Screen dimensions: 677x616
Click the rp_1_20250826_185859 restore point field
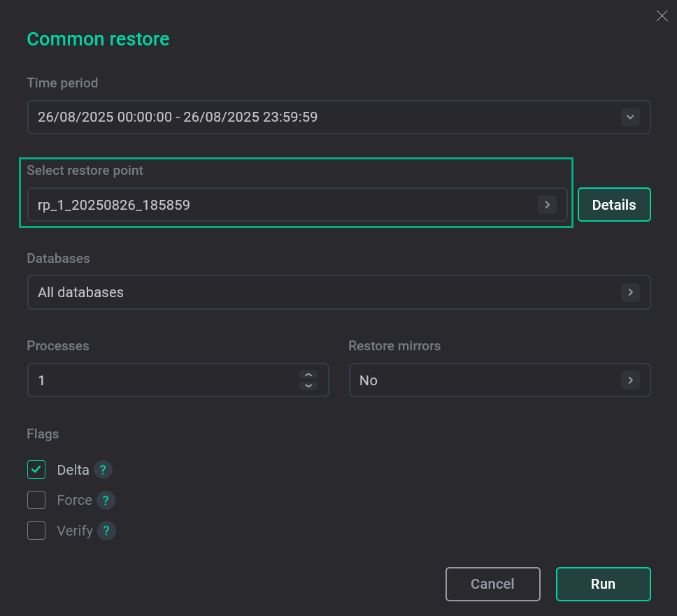[114, 205]
